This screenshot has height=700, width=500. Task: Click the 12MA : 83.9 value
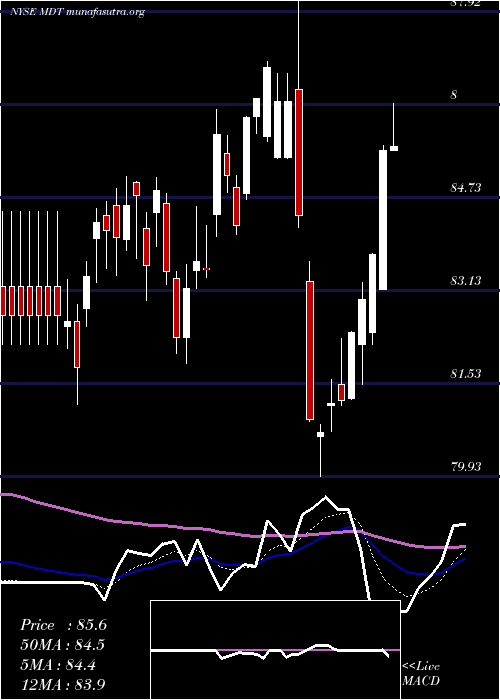63,684
